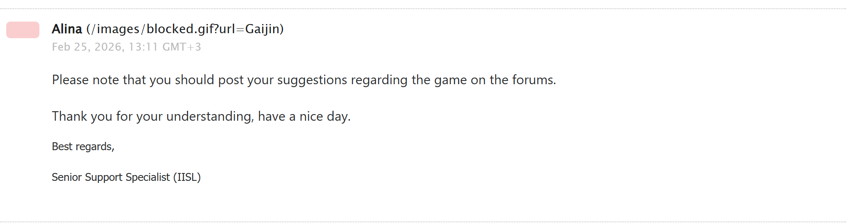868x224 pixels.
Task: Click the pink avatar placeholder beside Alina
Action: 23,30
